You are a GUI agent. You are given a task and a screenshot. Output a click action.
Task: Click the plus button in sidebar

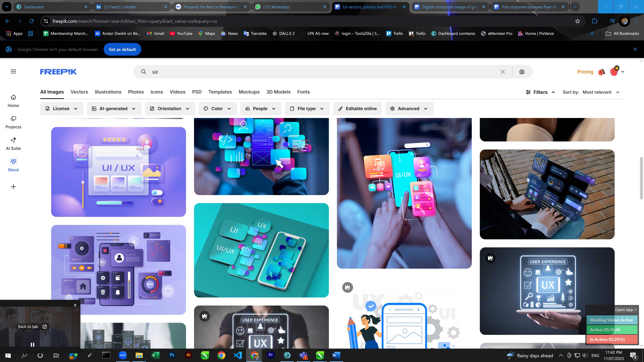pos(13,187)
